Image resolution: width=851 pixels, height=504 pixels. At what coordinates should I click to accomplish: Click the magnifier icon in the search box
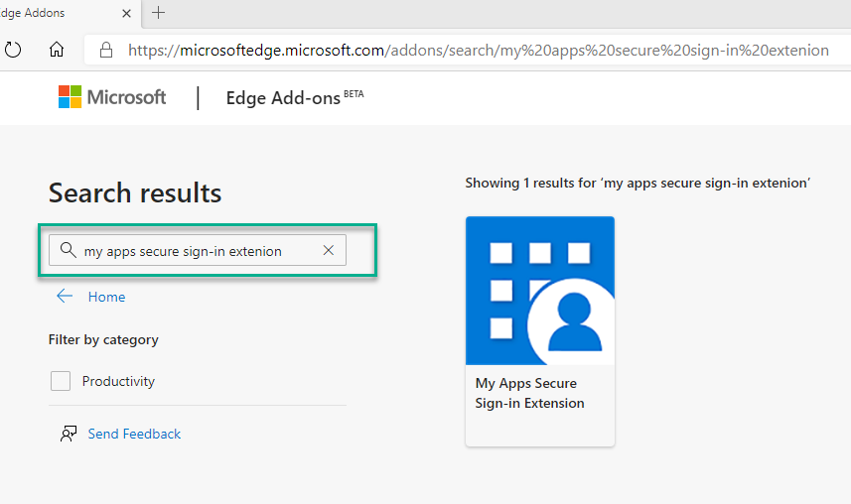pyautogui.click(x=68, y=250)
